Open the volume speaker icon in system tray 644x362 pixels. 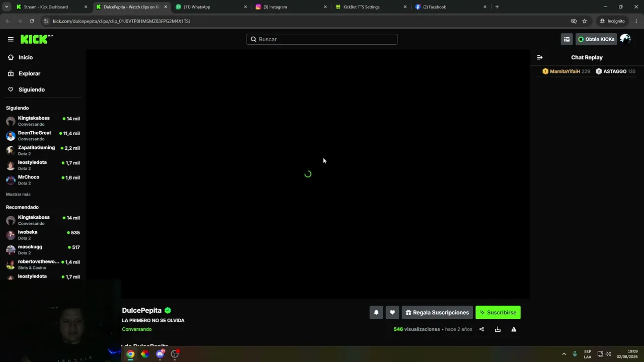tap(608, 354)
